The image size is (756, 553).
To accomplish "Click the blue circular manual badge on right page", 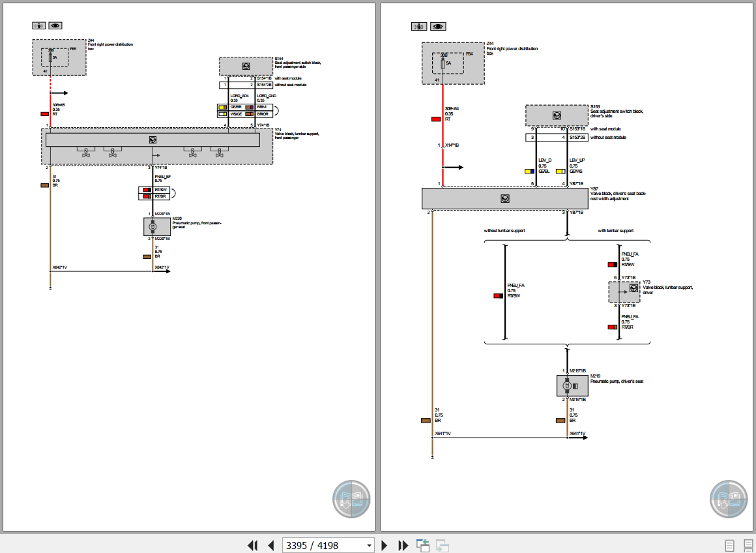I will [x=729, y=499].
